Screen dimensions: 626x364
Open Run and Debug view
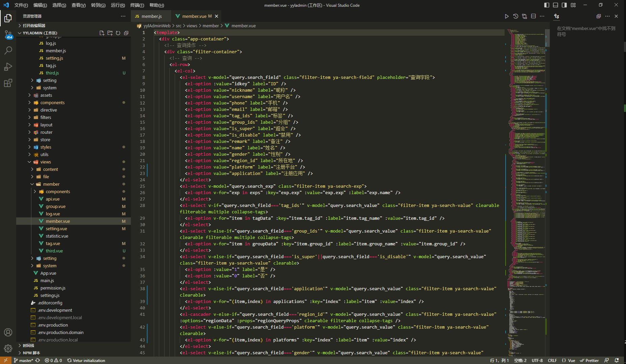click(x=8, y=67)
